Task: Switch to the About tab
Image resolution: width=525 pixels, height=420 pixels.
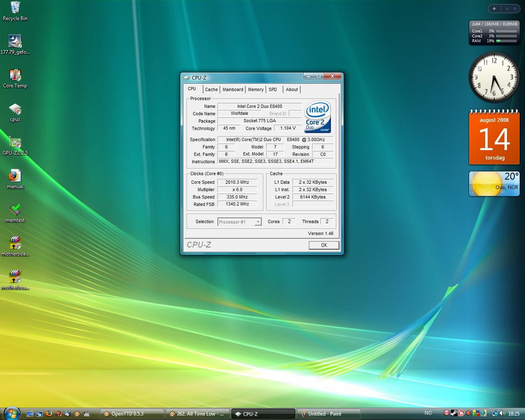Action: pos(292,89)
